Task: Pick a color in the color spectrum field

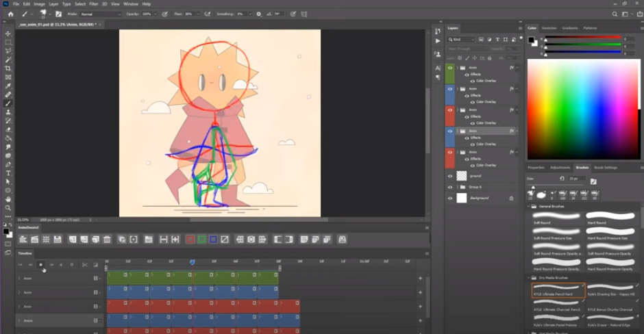Action: [x=582, y=110]
